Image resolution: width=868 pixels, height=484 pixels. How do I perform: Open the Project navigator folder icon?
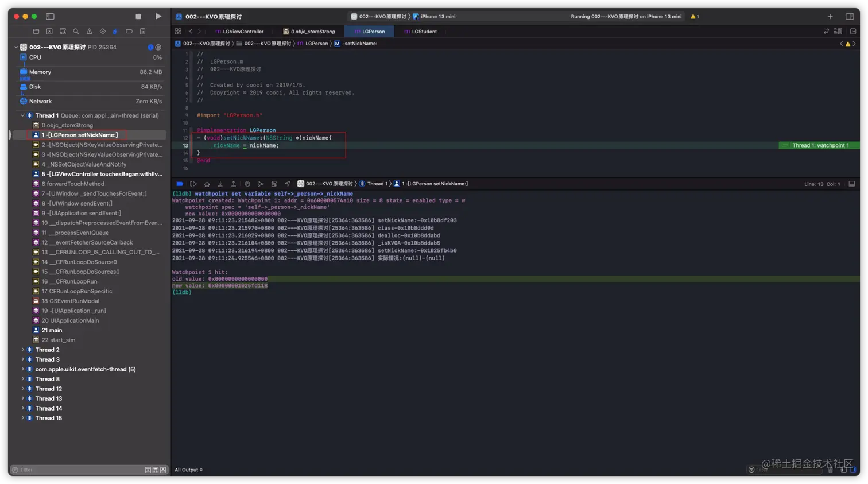click(x=36, y=32)
